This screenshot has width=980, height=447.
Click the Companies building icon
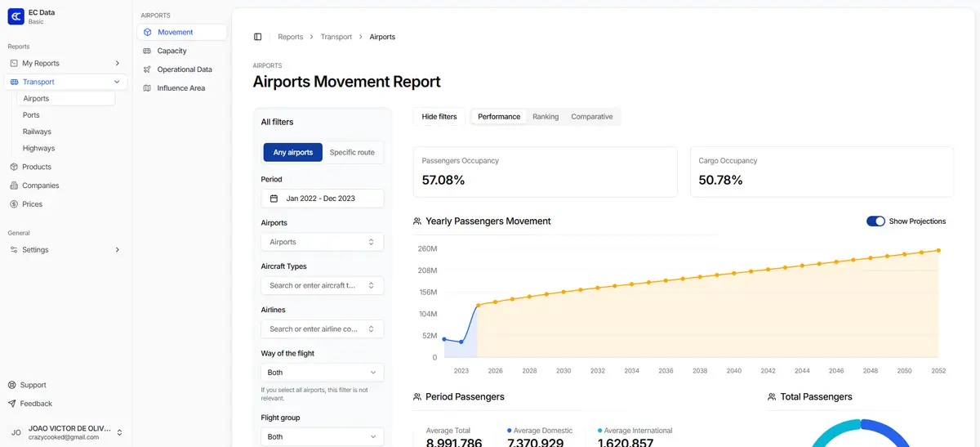tap(14, 186)
